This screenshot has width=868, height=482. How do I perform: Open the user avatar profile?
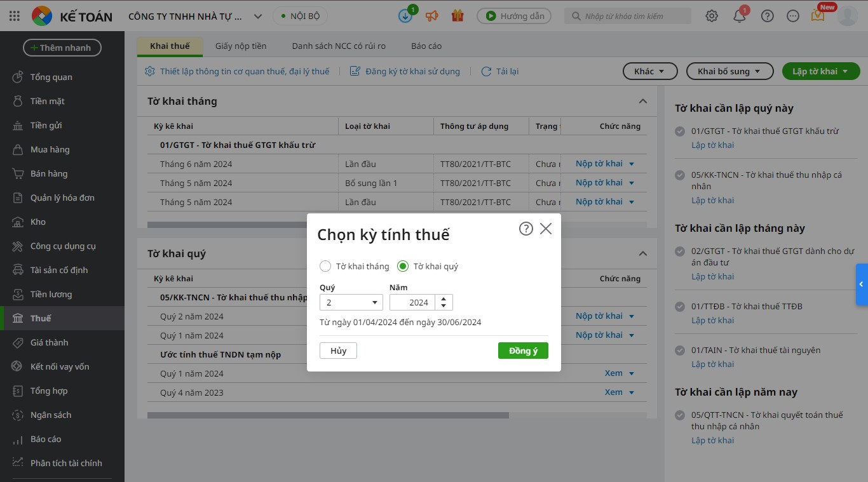click(x=848, y=16)
